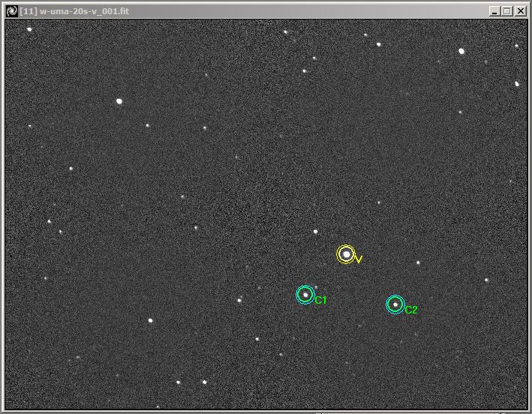Click the star at the far right, right of C2
The width and height of the screenshot is (532, 414).
coord(486,280)
